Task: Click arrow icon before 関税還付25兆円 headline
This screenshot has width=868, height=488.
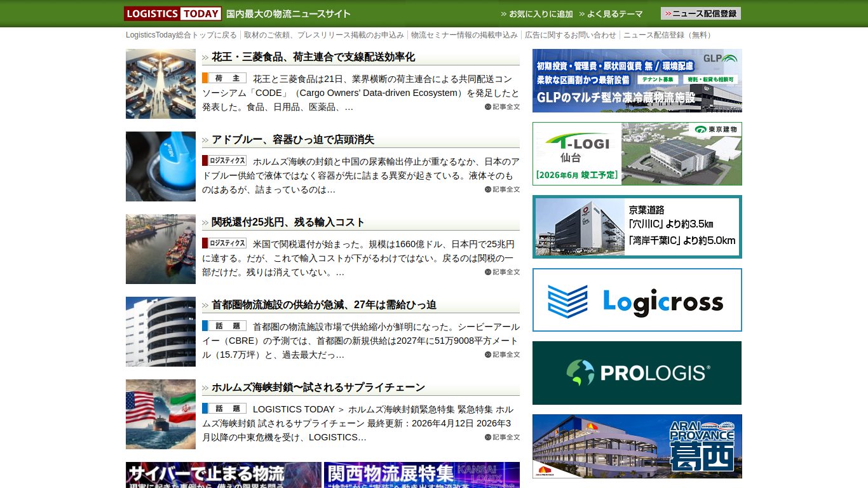Action: (205, 223)
